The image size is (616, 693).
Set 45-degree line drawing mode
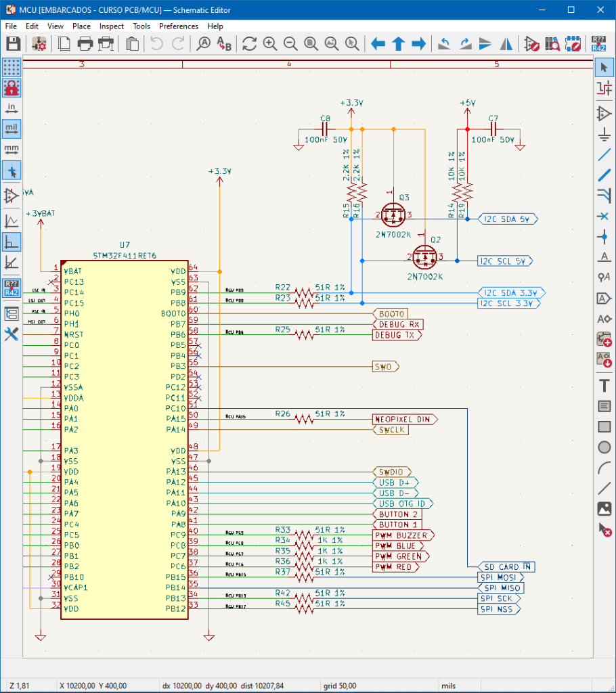pos(12,263)
